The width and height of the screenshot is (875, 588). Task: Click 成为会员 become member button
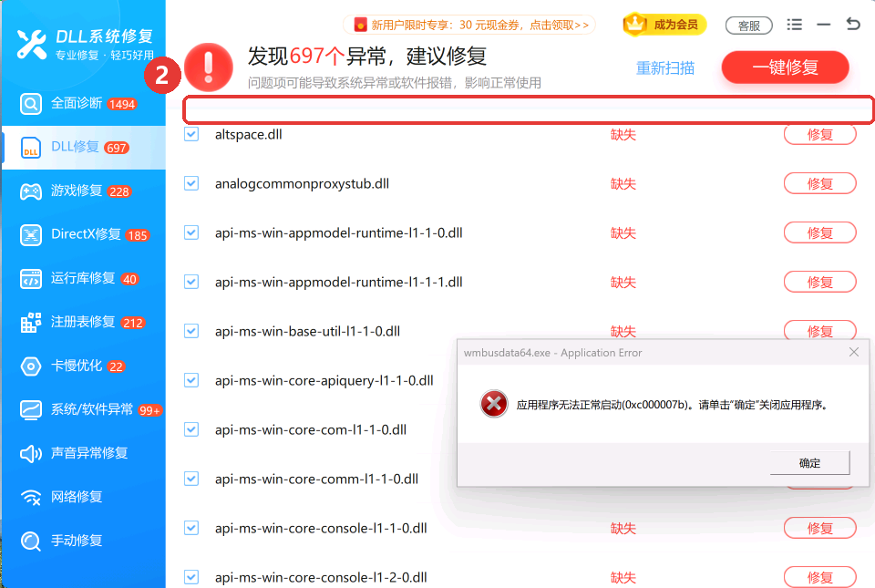(664, 25)
